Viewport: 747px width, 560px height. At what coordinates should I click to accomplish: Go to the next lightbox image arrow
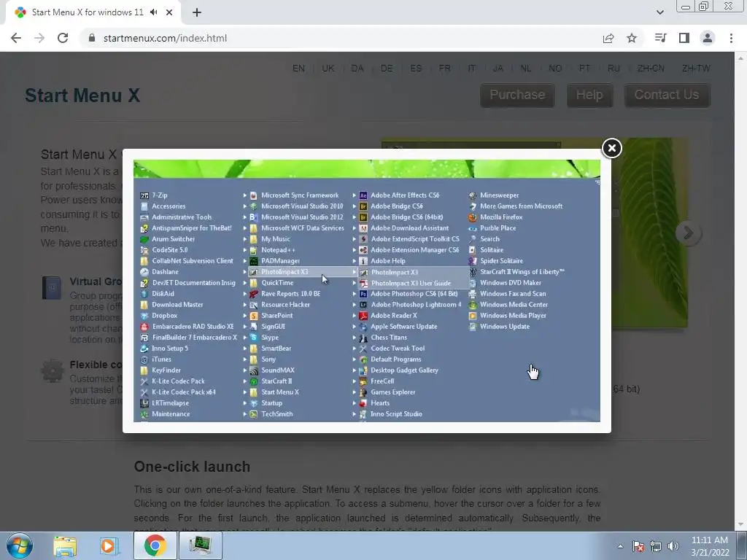(688, 233)
